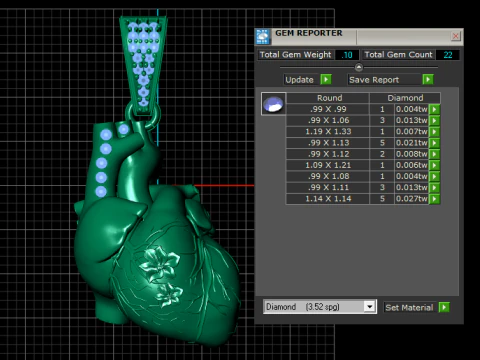This screenshot has height=360, width=480.
Task: Select the .99 X 1.06 size cell
Action: click(x=328, y=120)
